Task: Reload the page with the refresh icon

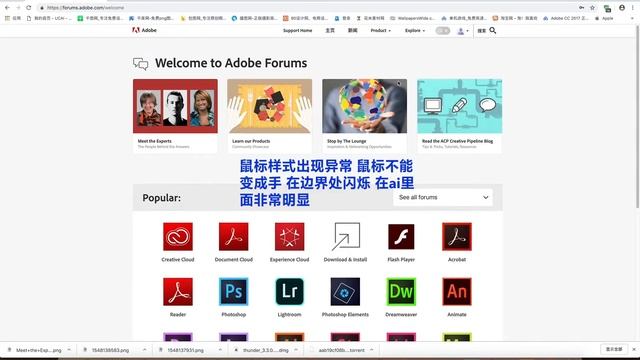Action: (x=29, y=8)
